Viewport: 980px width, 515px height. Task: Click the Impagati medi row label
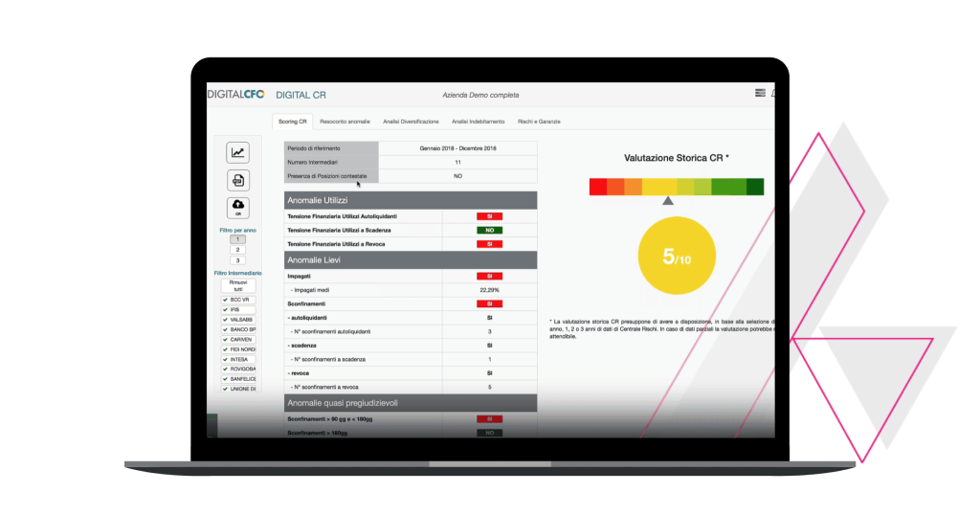(x=310, y=290)
